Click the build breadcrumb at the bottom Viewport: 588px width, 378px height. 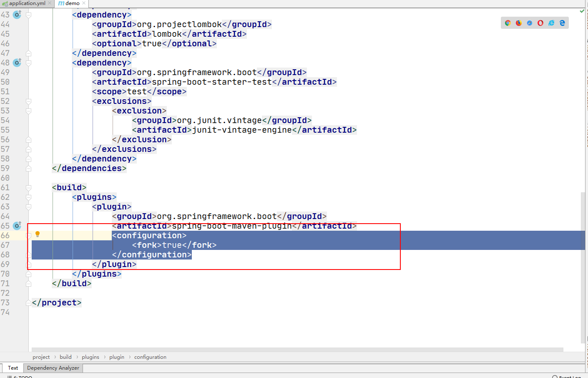pos(65,357)
